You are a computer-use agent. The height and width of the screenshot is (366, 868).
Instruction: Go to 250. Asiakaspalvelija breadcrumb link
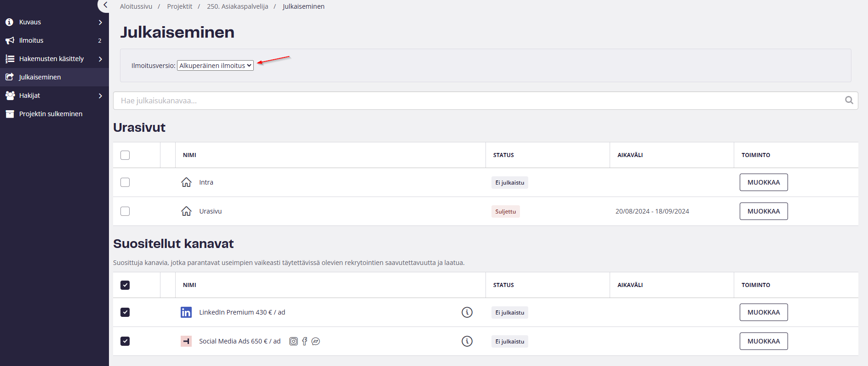coord(238,6)
